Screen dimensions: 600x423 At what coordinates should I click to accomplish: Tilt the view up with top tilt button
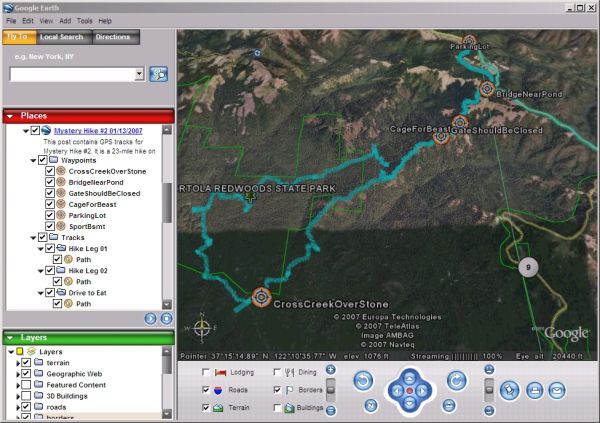[489, 369]
